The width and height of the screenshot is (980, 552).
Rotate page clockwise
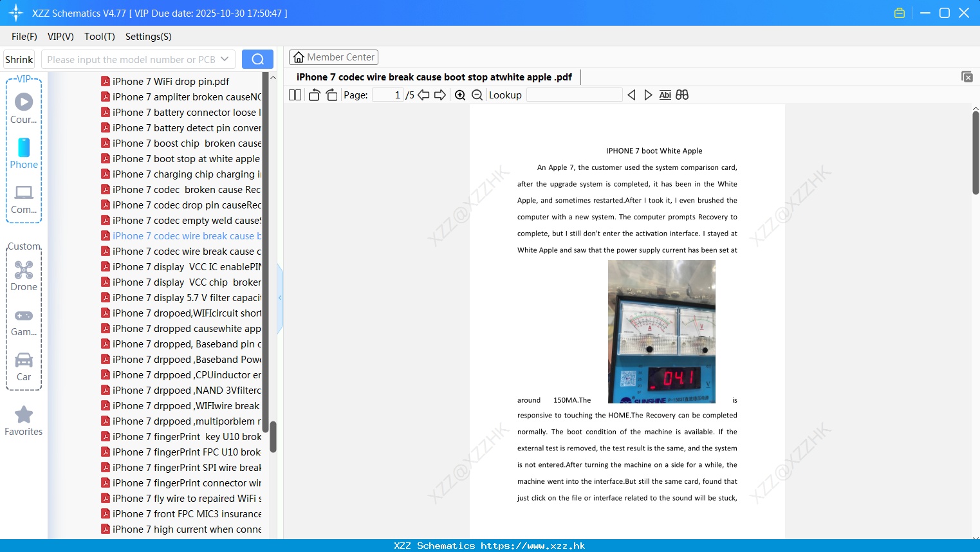coord(331,95)
